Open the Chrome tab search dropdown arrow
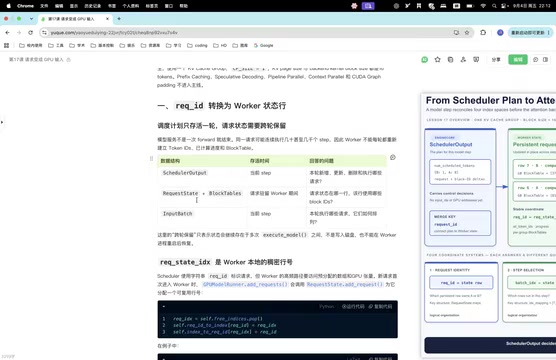 tap(31, 19)
